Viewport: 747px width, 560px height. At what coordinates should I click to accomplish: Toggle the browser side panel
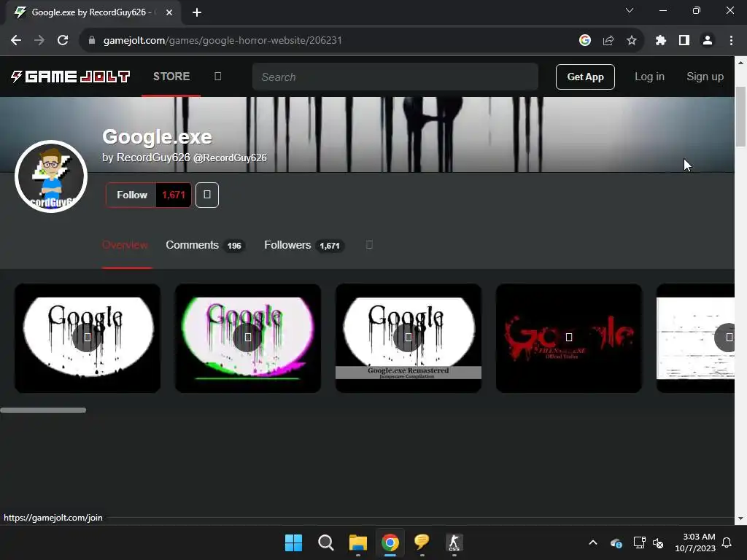click(x=684, y=40)
